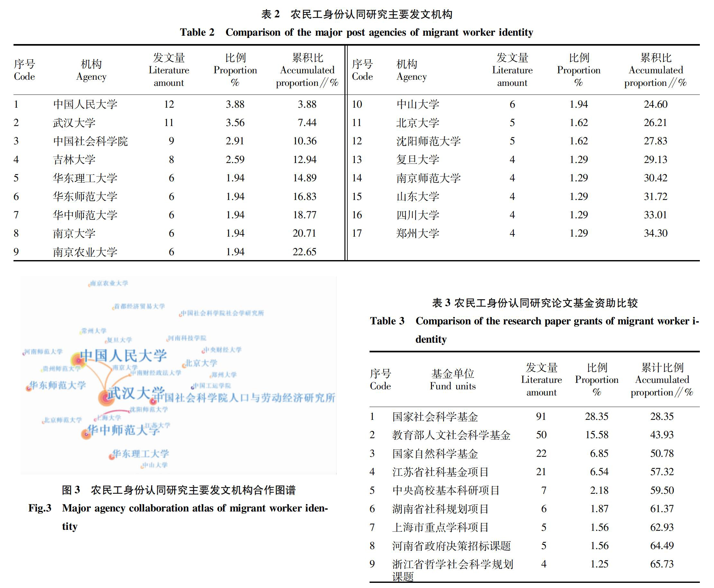Click the Fig.3 English caption
Screen dimensions: 714x588
[178, 517]
